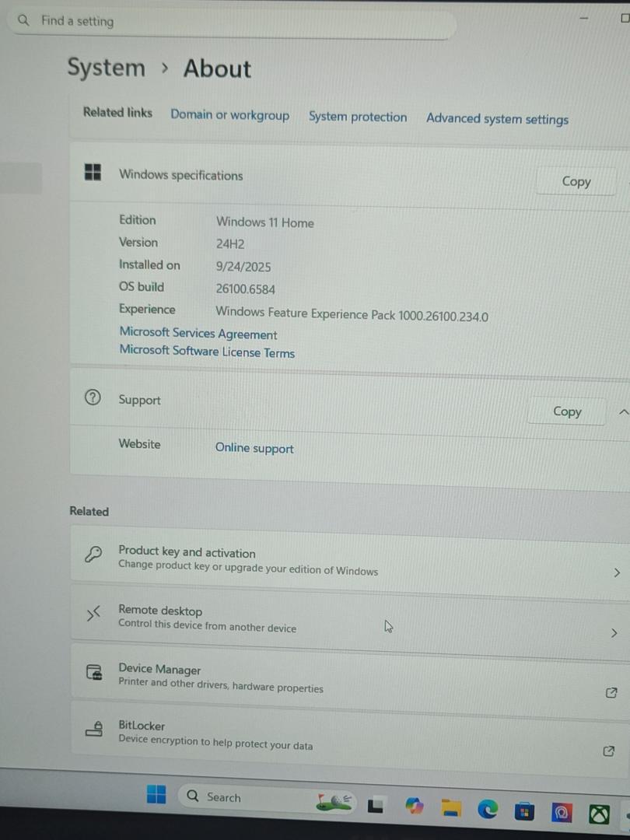Copy the Support information
Screen dimensions: 630x840
[566, 411]
